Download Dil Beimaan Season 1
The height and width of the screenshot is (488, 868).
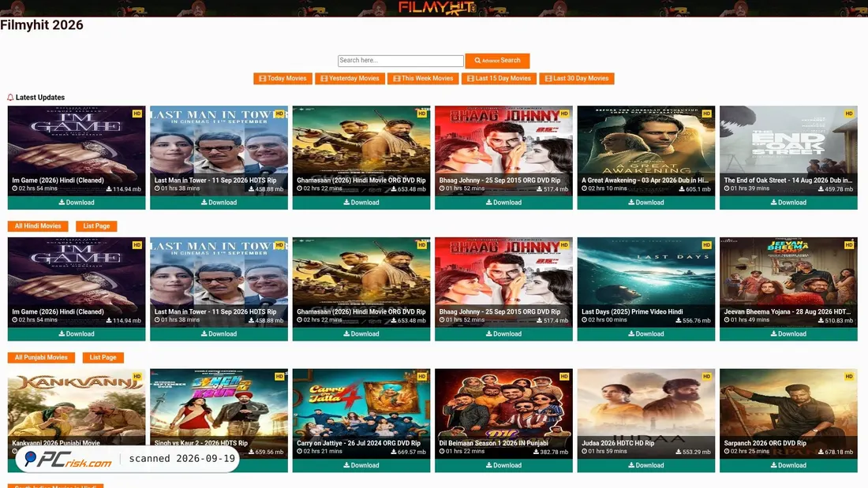coord(503,465)
